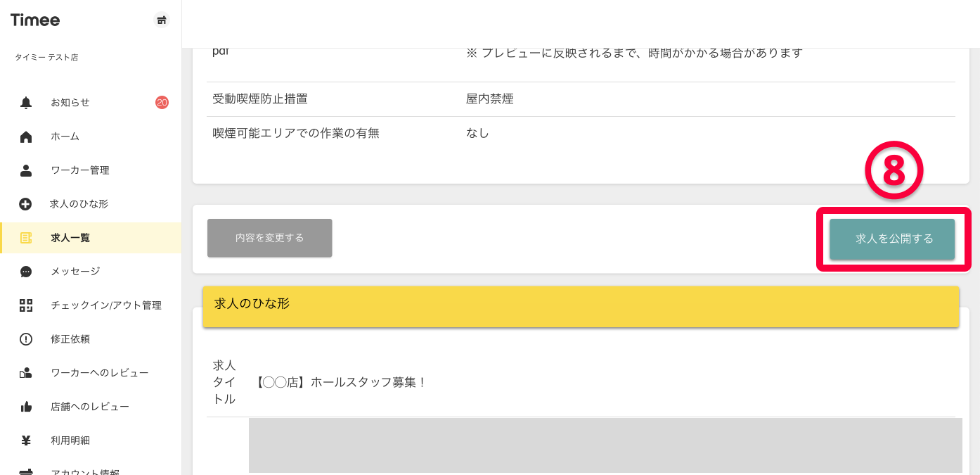
Task: Go to ワーカー管理 in the sidebar
Action: click(x=79, y=170)
